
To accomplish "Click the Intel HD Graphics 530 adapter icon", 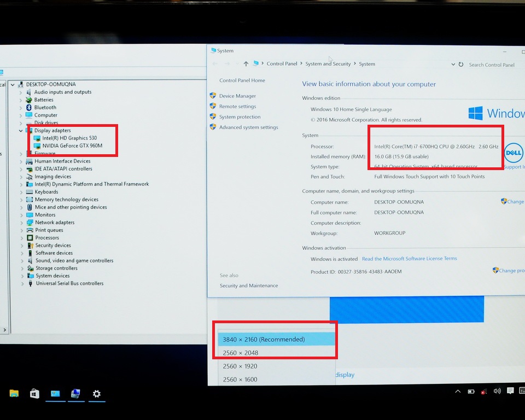I will [37, 138].
